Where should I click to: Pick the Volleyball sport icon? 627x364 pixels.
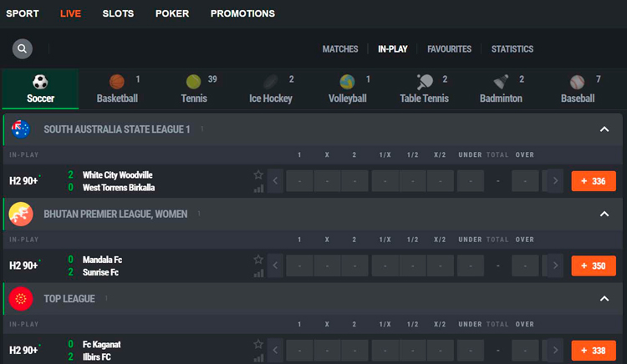(x=348, y=83)
